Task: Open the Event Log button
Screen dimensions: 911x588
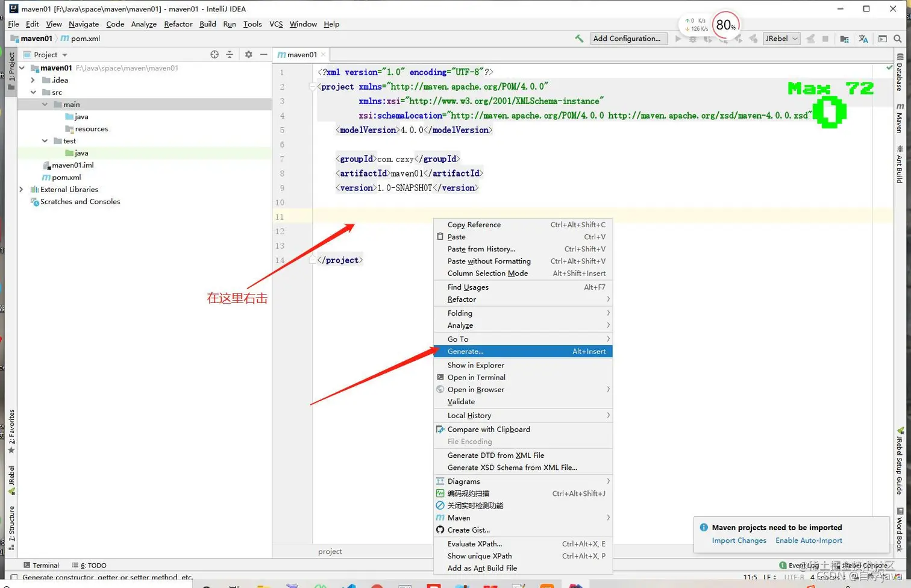Action: (799, 565)
